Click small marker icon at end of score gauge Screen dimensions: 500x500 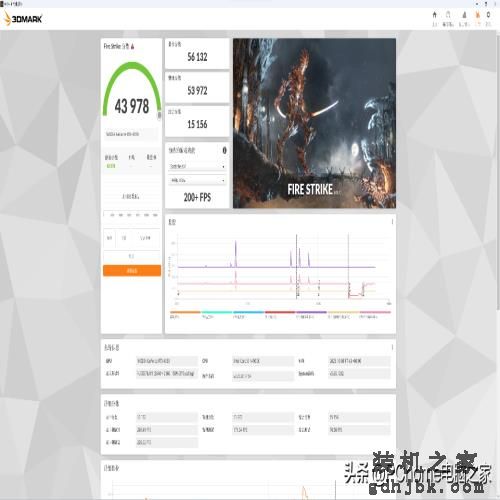159,115
